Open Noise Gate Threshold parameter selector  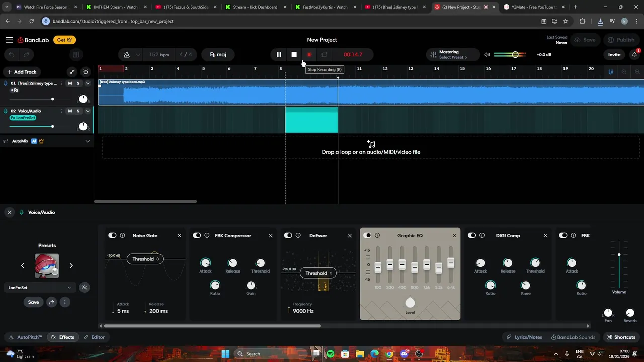pos(144,259)
